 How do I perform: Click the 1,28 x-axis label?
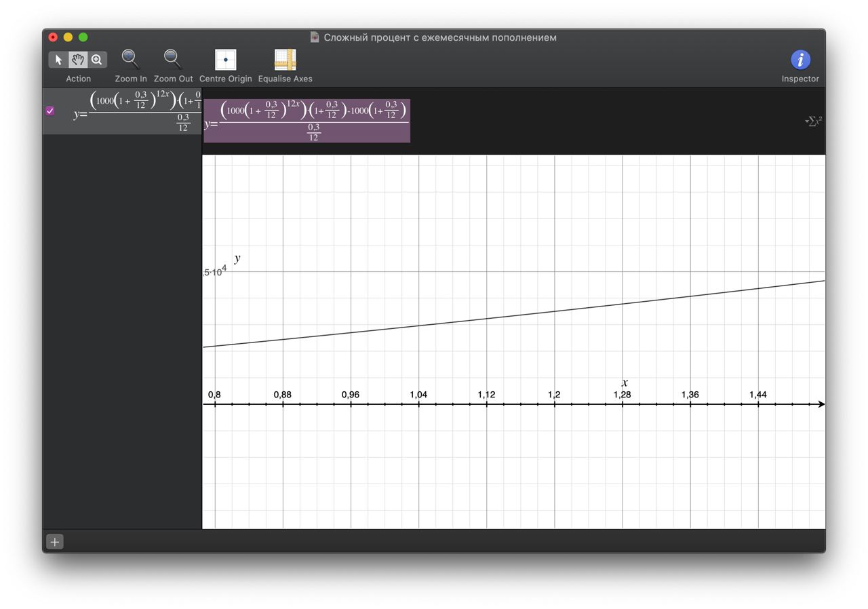click(x=622, y=395)
